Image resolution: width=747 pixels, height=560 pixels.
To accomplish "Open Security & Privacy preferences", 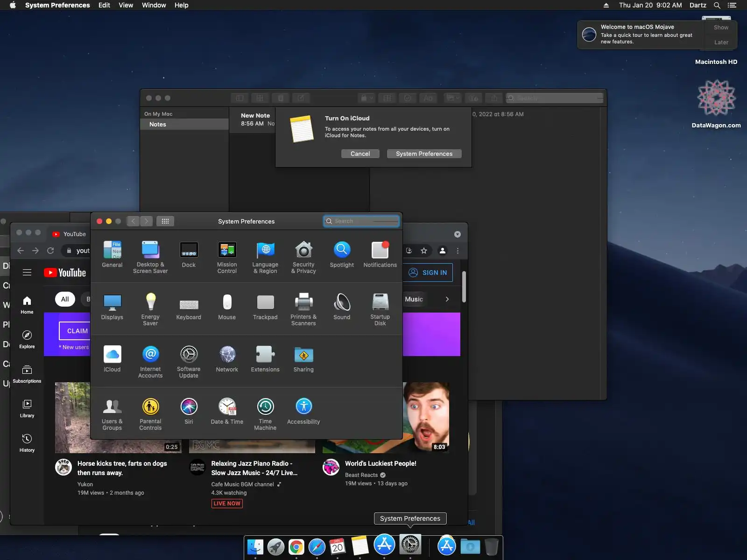I will pos(303,257).
